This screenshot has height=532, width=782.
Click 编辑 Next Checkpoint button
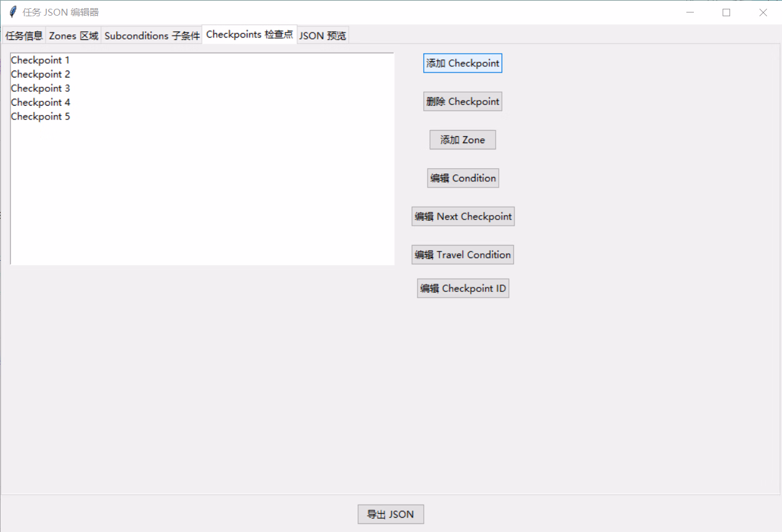coord(463,216)
